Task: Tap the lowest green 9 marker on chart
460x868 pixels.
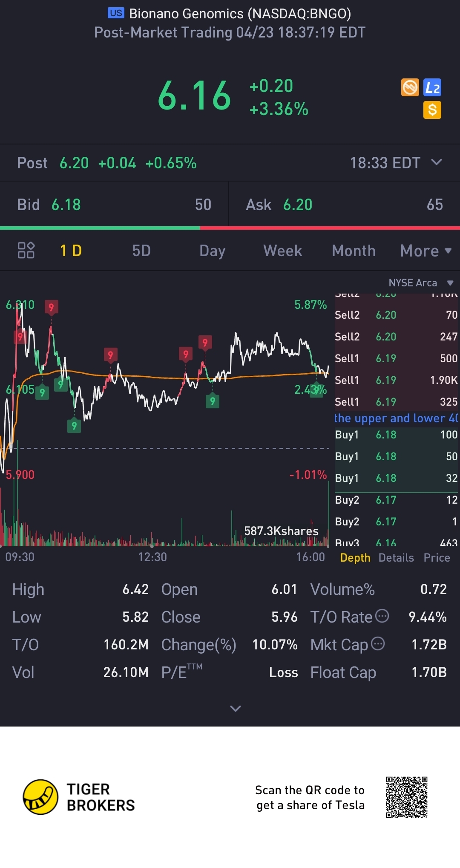Action: coord(74,426)
